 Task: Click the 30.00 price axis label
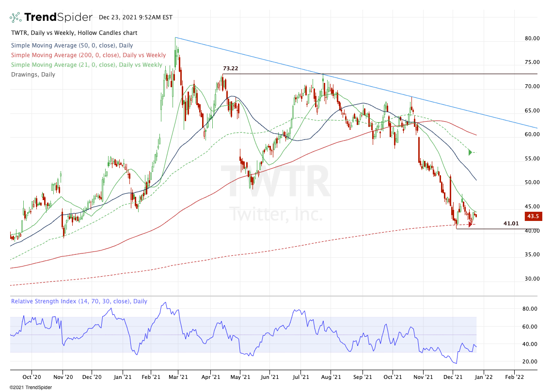[532, 279]
